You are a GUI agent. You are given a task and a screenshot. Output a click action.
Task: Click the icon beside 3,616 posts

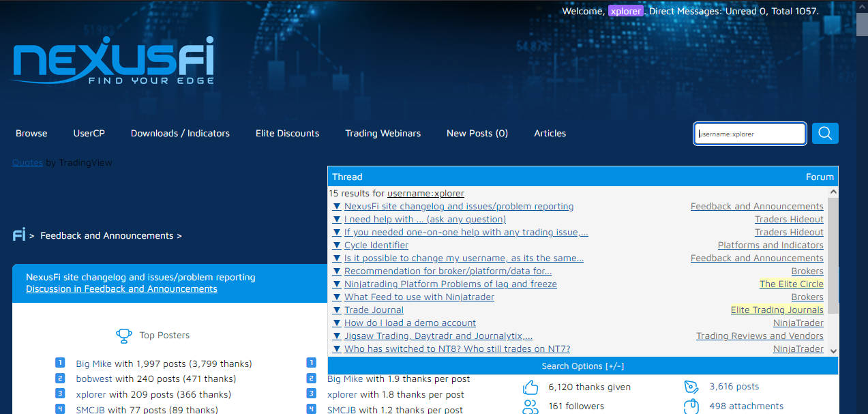[x=691, y=387]
